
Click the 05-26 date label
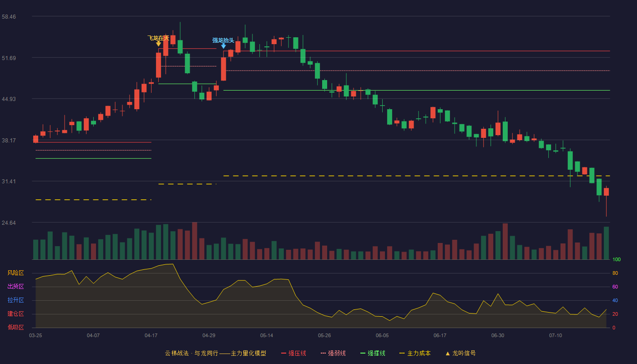(x=324, y=335)
